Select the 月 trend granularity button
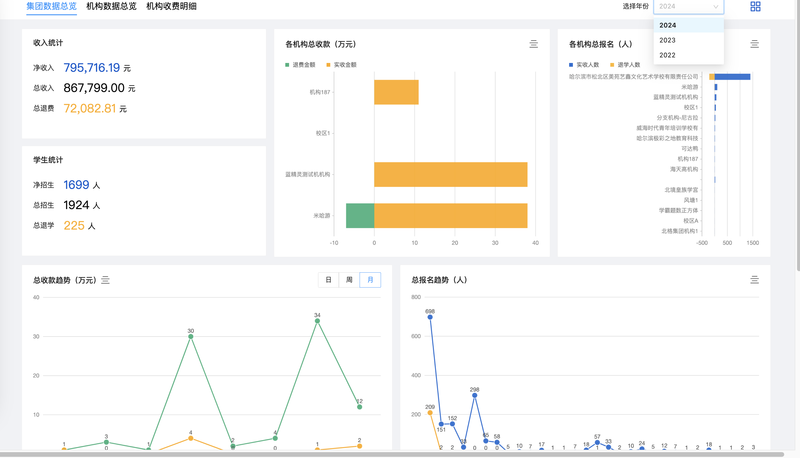Viewport: 800px width, 458px height. point(370,279)
